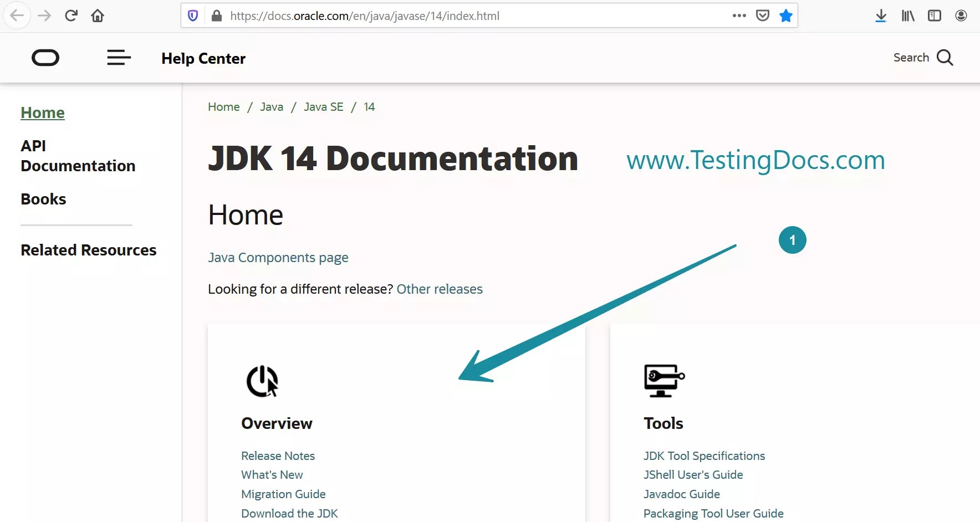This screenshot has width=980, height=522.
Task: Open the page actions ellipsis menu
Action: coord(739,16)
